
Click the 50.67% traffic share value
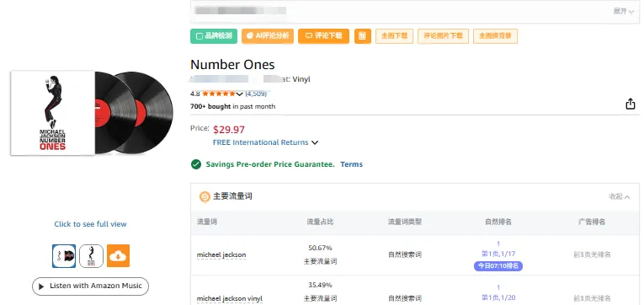click(321, 248)
